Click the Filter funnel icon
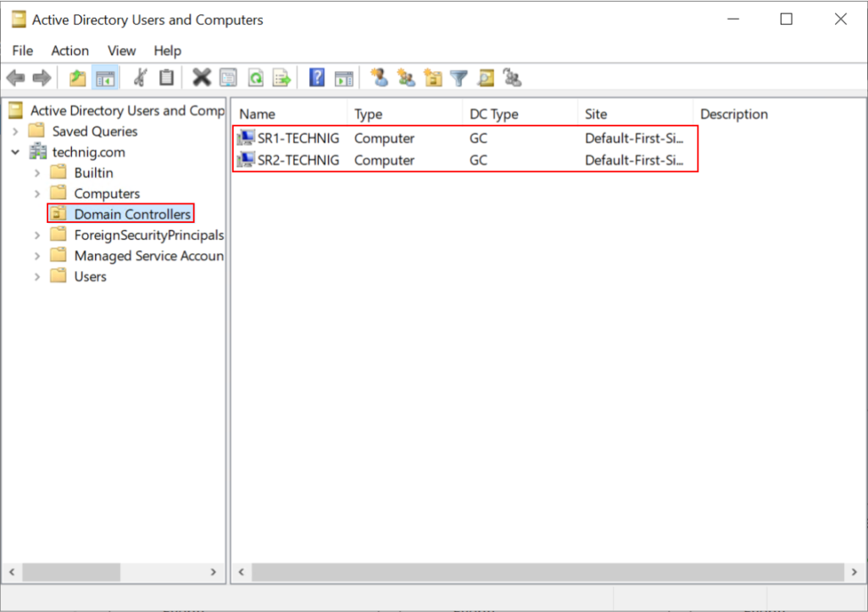 (459, 78)
